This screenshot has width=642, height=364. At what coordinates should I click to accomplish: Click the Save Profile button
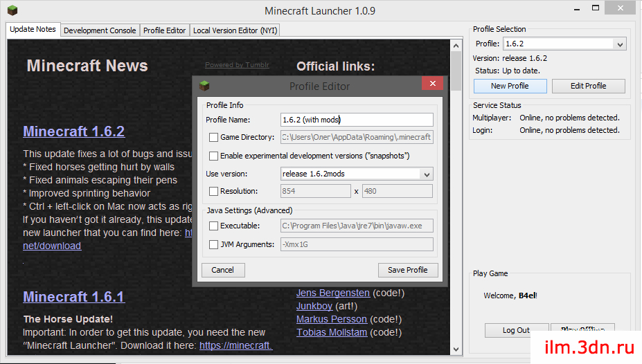pos(408,270)
